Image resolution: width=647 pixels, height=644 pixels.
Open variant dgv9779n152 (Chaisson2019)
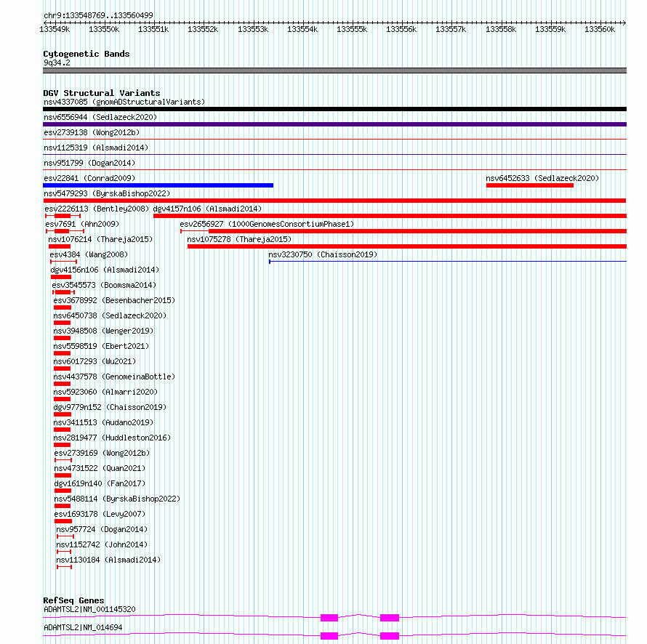(x=110, y=407)
